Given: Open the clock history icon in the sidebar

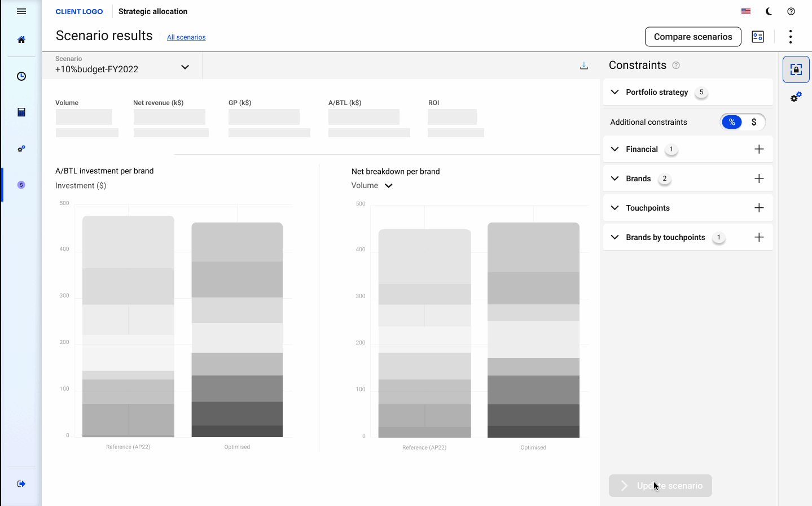Looking at the screenshot, I should click(21, 76).
